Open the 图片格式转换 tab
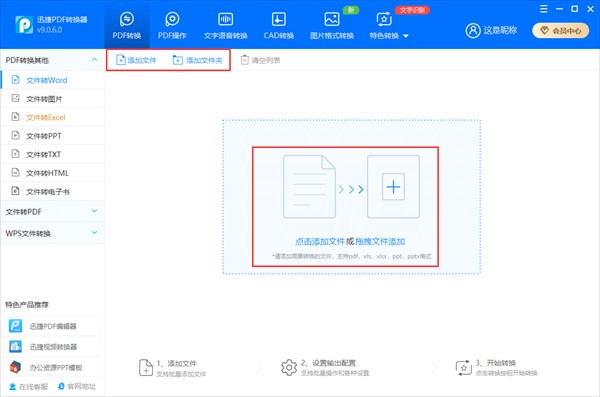The image size is (600, 397). [332, 26]
